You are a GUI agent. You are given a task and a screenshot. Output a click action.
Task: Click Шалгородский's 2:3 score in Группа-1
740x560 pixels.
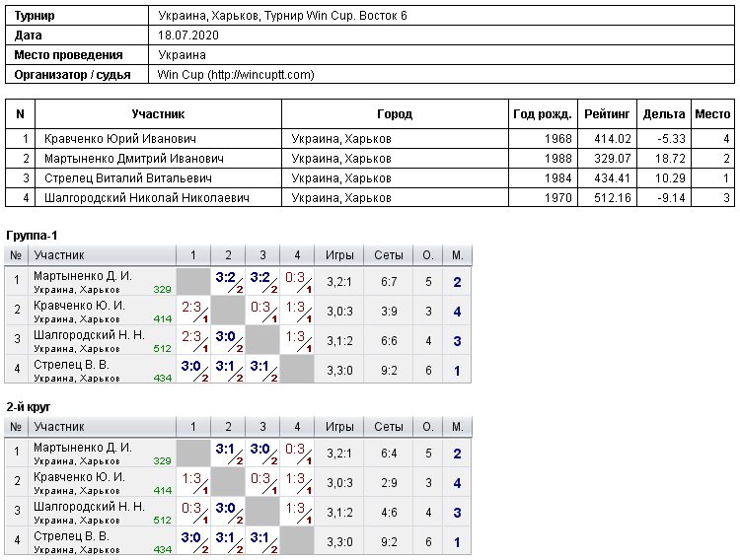click(x=191, y=337)
